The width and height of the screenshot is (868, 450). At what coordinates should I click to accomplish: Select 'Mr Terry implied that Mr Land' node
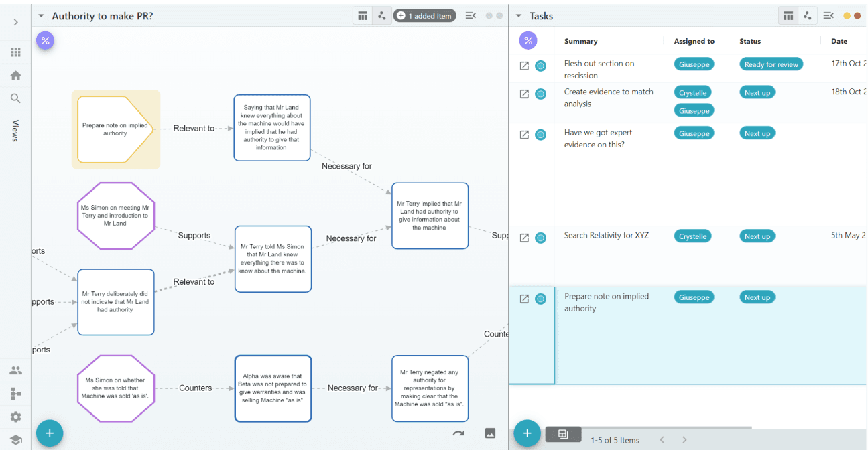430,216
